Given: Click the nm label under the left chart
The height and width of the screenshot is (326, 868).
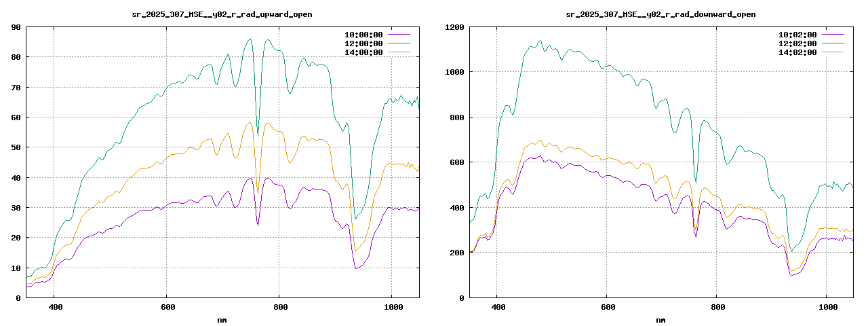Looking at the screenshot, I should pyautogui.click(x=222, y=319).
